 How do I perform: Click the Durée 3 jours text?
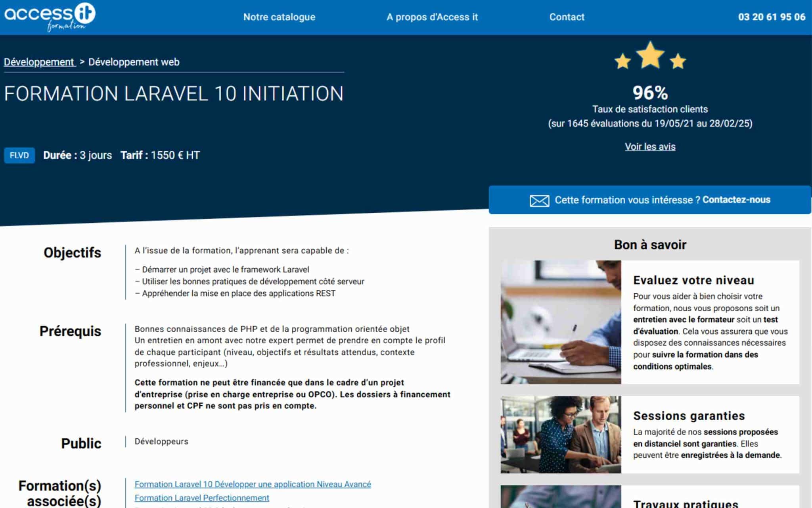coord(77,155)
